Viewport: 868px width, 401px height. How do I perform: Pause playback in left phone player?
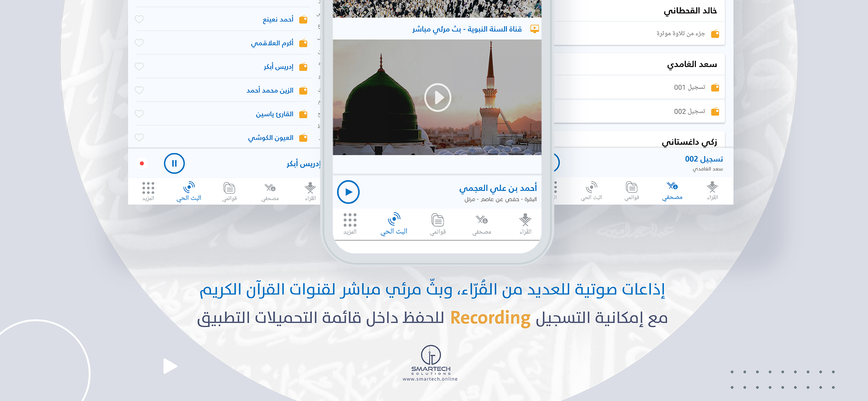click(174, 163)
